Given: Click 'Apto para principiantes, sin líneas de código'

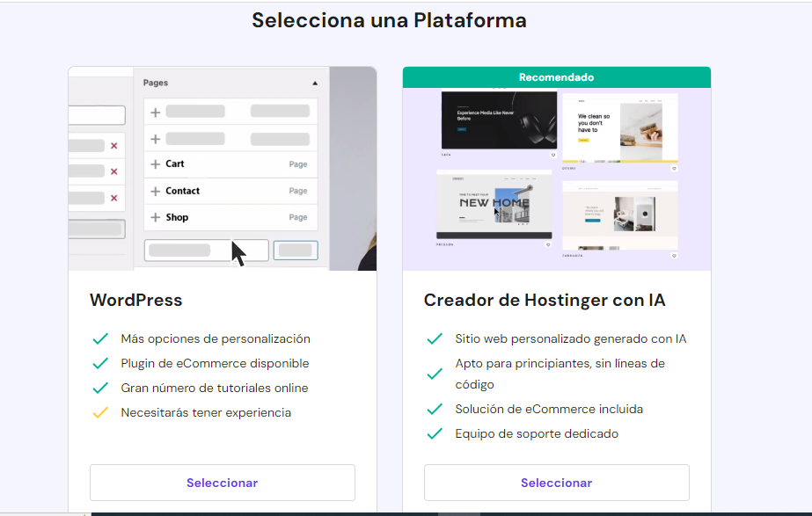Looking at the screenshot, I should [x=560, y=374].
